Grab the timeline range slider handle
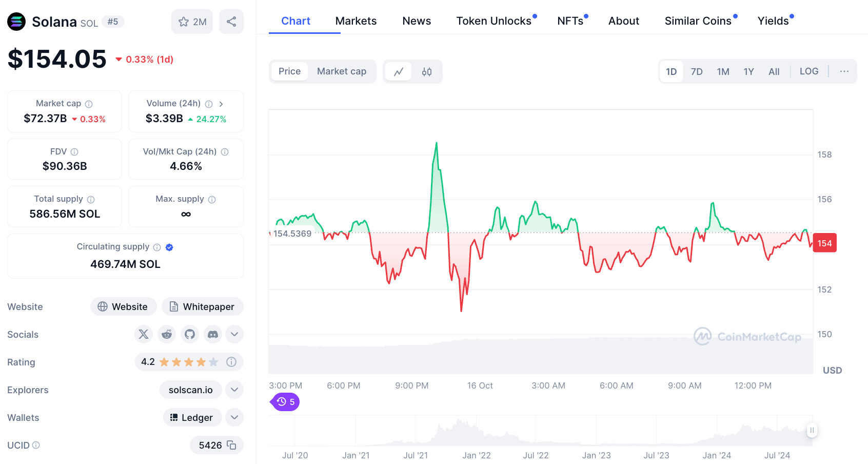The image size is (868, 464). point(812,430)
